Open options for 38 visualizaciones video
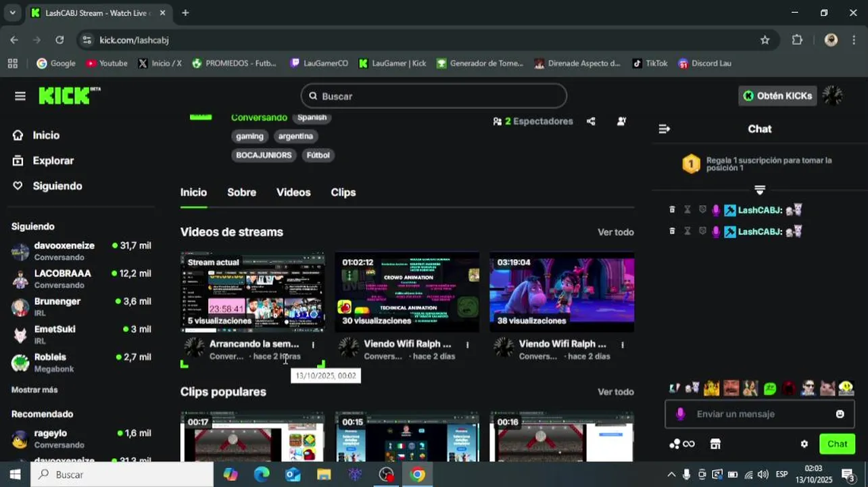Viewport: 868px width, 487px height. [622, 345]
